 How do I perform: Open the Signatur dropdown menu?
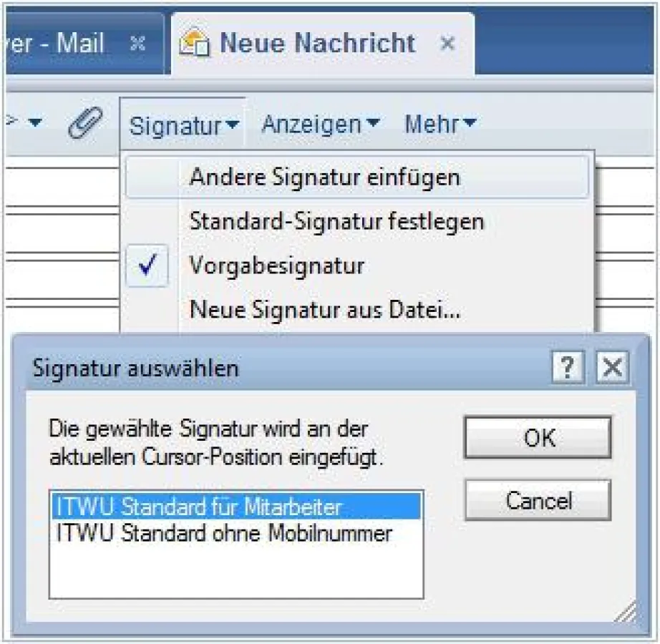(x=180, y=125)
